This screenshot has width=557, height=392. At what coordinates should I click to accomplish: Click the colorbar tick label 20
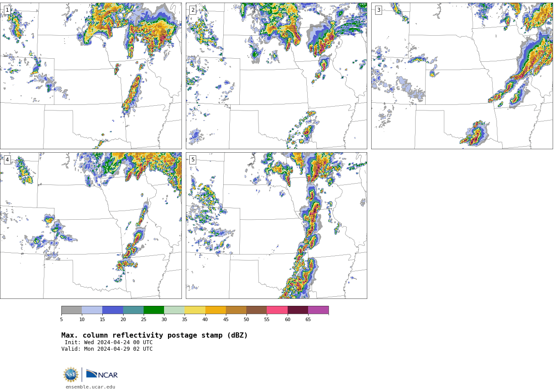pos(123,320)
